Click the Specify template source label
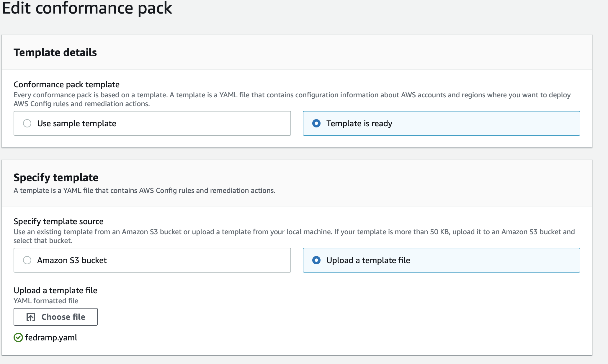 pos(58,221)
